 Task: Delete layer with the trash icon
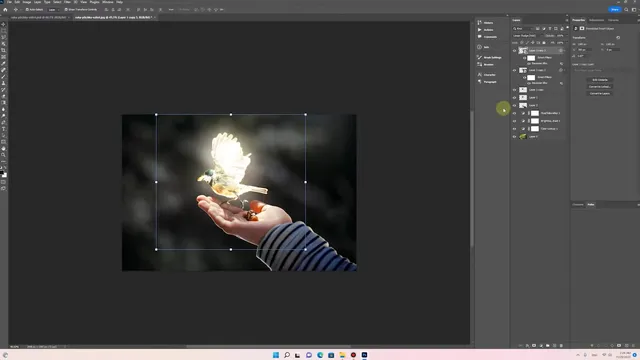(x=561, y=345)
